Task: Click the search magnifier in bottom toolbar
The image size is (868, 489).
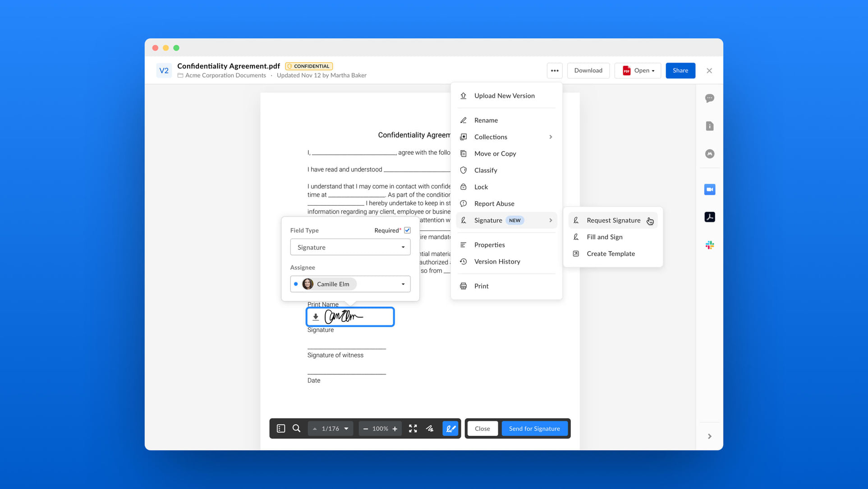Action: pos(296,429)
